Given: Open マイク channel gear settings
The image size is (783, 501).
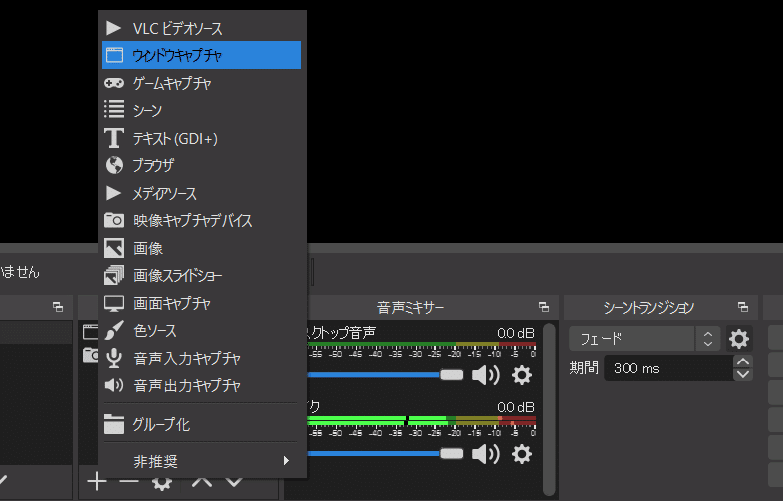Looking at the screenshot, I should click(x=522, y=454).
